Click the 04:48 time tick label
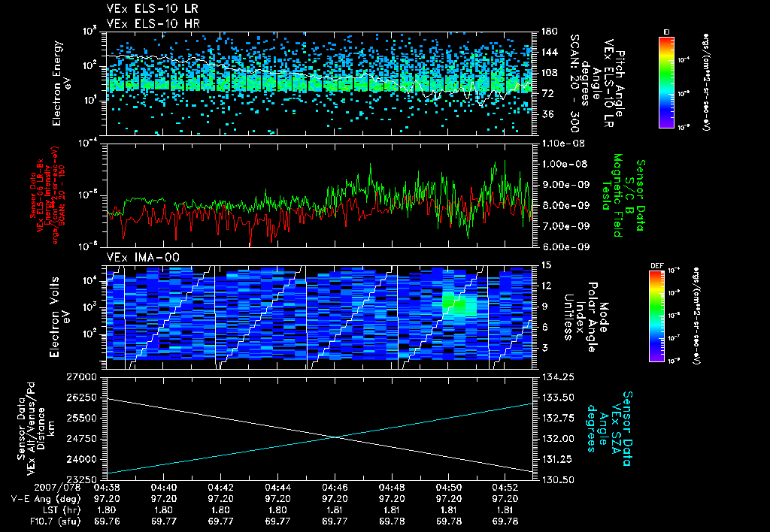The width and height of the screenshot is (770, 532). tap(392, 488)
